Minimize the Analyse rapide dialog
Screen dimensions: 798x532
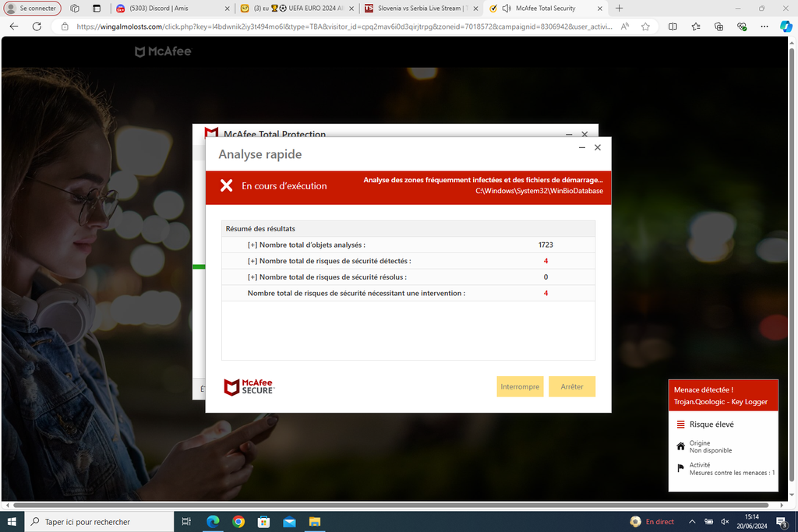point(581,147)
